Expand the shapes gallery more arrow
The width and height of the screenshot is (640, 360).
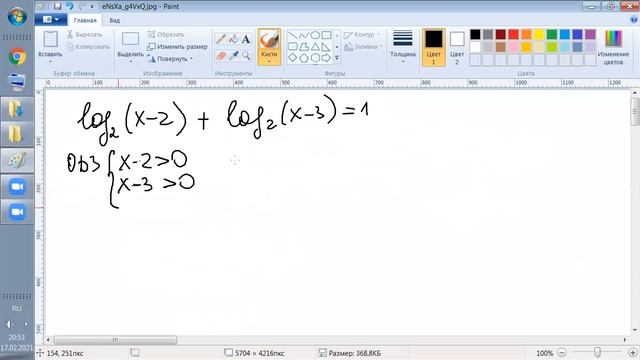[337, 58]
